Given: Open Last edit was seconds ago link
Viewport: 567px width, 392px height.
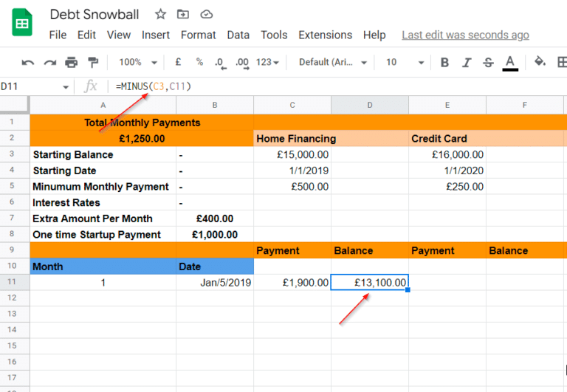Looking at the screenshot, I should (465, 35).
